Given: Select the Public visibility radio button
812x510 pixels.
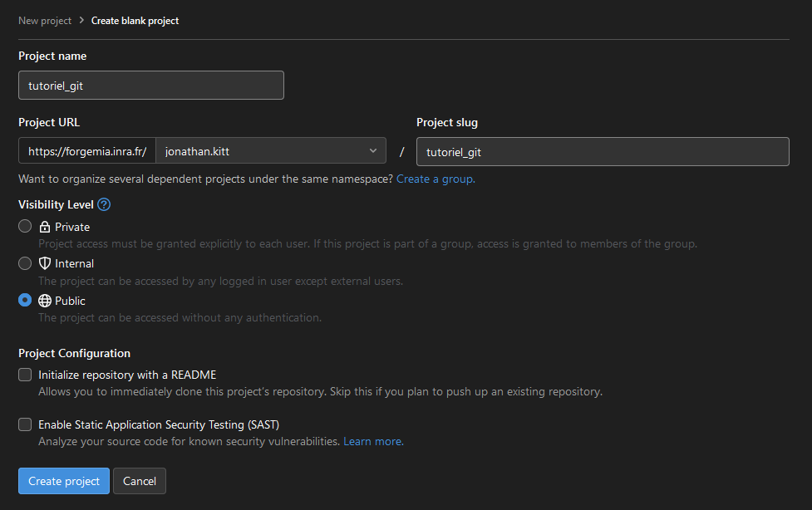Looking at the screenshot, I should [25, 301].
